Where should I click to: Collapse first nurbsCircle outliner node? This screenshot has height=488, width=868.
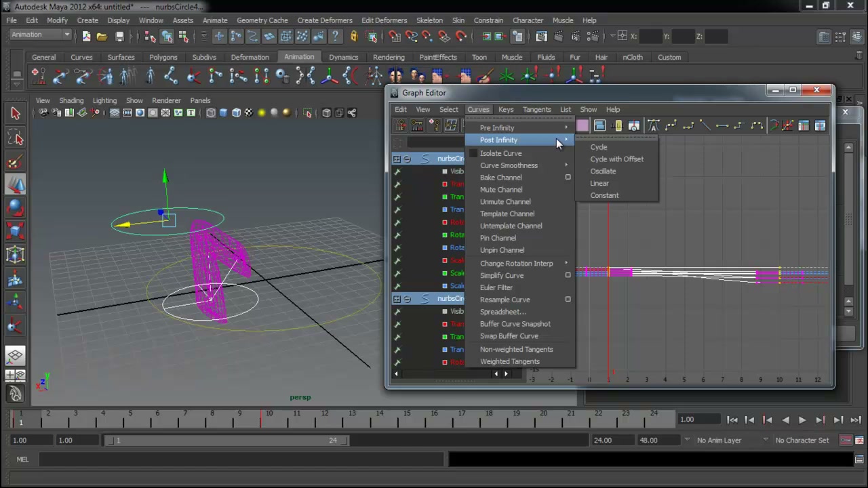click(408, 159)
